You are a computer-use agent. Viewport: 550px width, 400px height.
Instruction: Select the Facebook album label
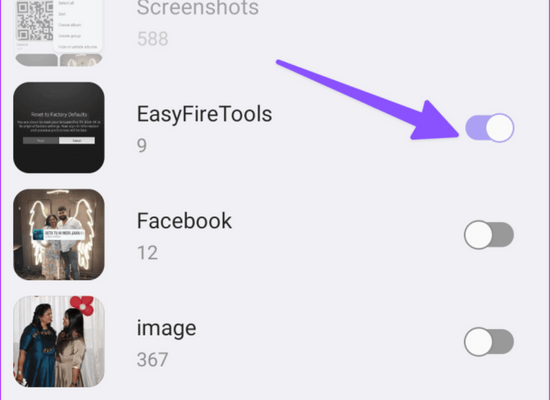[184, 221]
